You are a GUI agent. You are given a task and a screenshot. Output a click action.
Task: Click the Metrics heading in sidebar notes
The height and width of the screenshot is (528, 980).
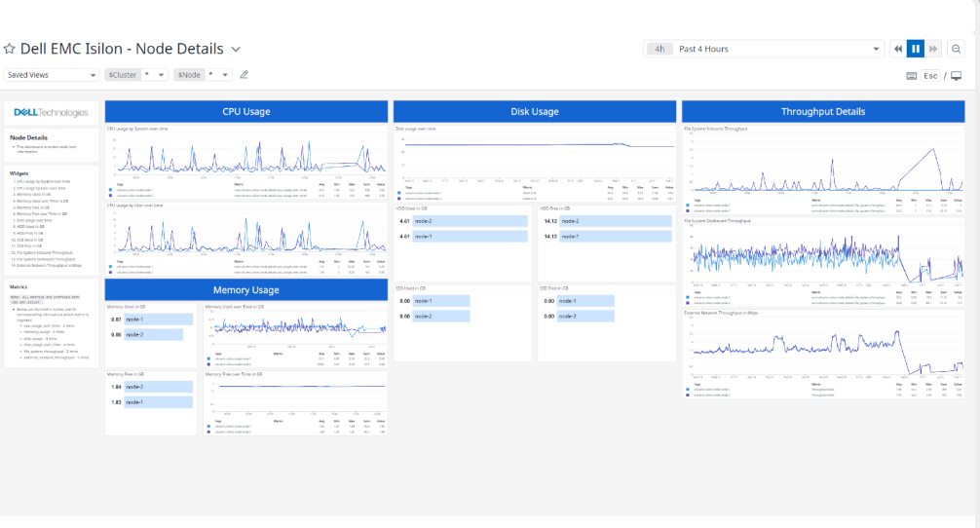[x=19, y=286]
